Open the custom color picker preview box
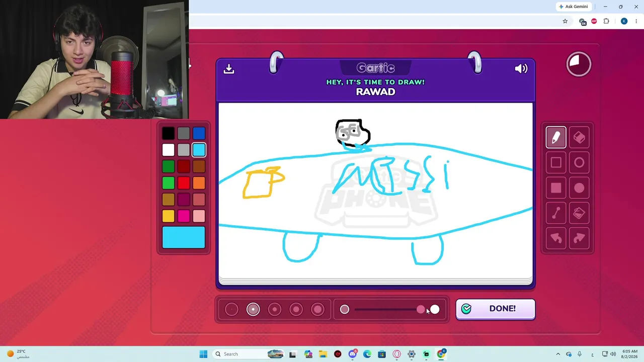 pos(184,237)
